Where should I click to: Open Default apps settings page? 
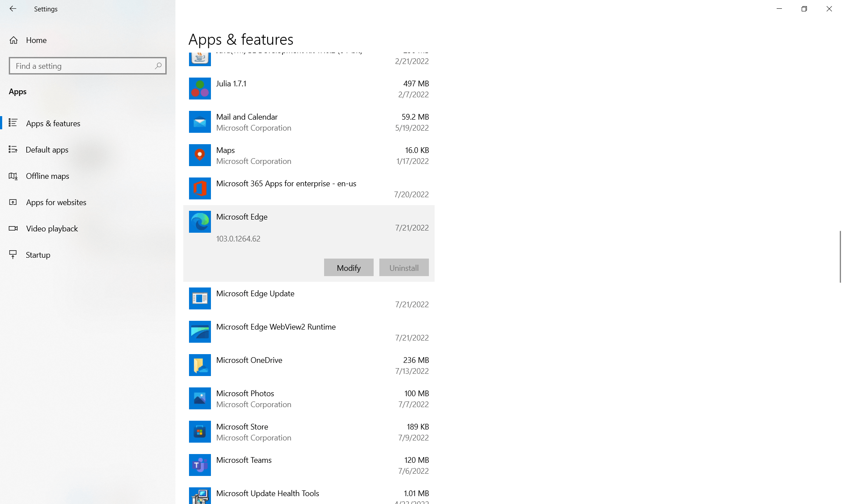47,150
